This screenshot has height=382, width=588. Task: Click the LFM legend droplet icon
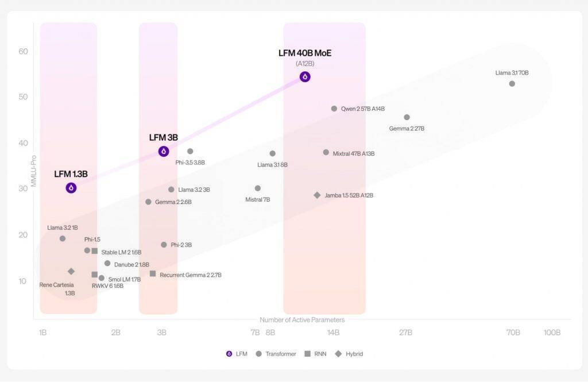point(229,354)
